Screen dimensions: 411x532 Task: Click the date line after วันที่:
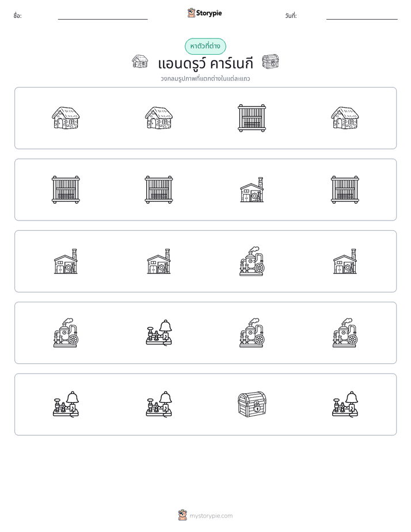[362, 19]
